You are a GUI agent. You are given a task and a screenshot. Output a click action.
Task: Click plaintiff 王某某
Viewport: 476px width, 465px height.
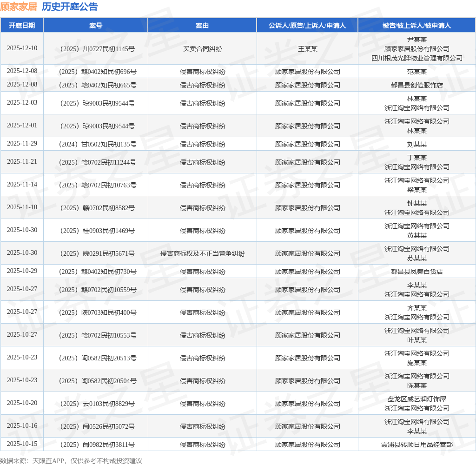pos(308,49)
